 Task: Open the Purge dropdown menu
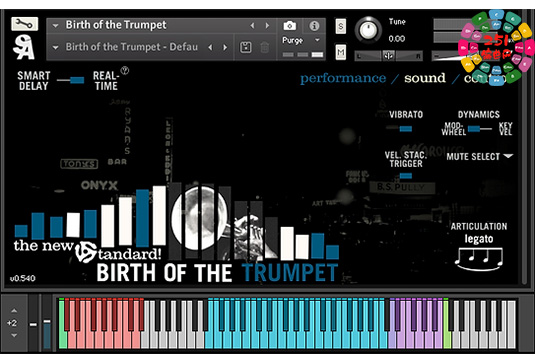pyautogui.click(x=301, y=40)
